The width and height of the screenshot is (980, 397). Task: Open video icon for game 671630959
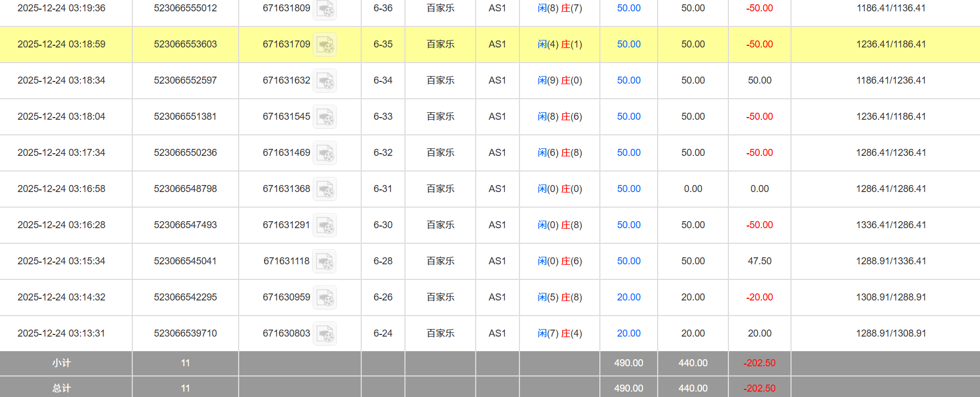[x=325, y=298]
